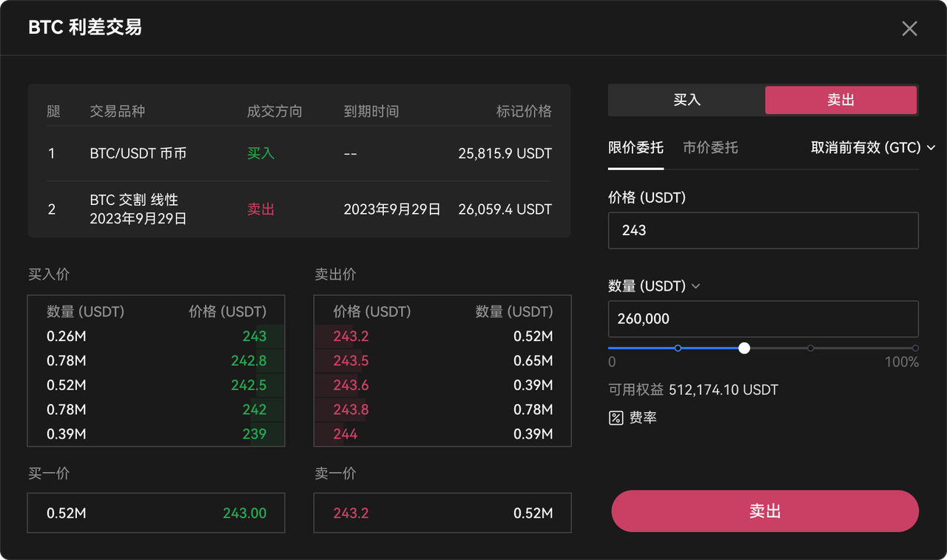Focus the 价格 (USDT) input field

pyautogui.click(x=763, y=231)
